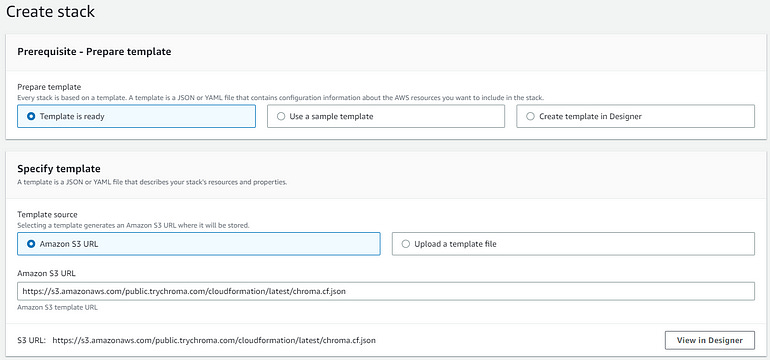Click the 'Selecting a template generates' helper text
The height and width of the screenshot is (360, 770).
(x=134, y=226)
